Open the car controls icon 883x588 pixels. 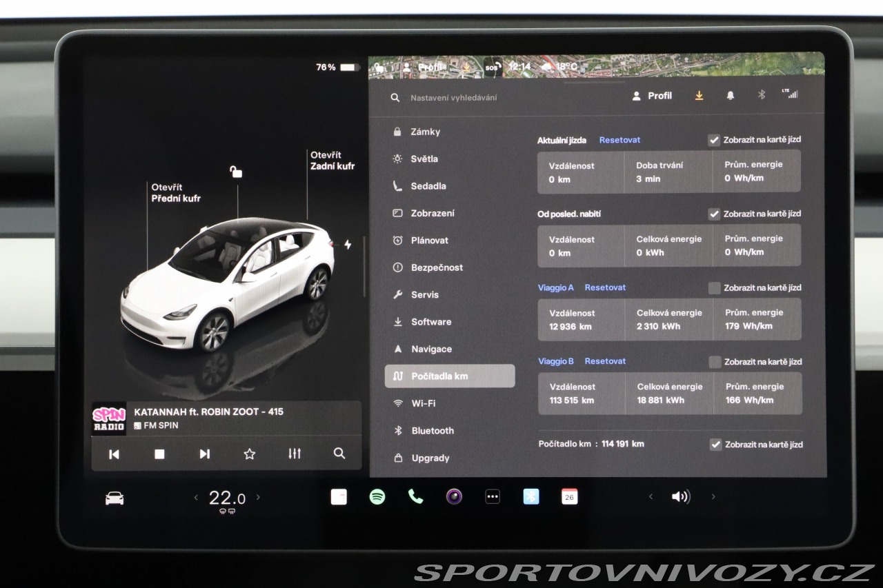[x=115, y=498]
